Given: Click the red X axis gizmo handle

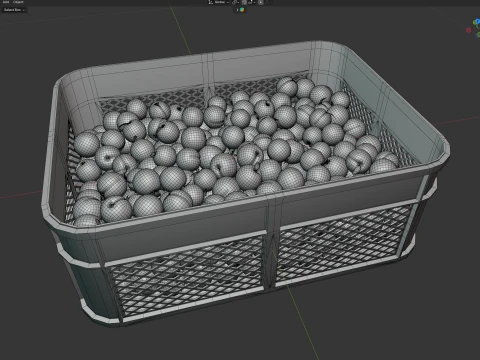Looking at the screenshot, I should click(468, 30).
